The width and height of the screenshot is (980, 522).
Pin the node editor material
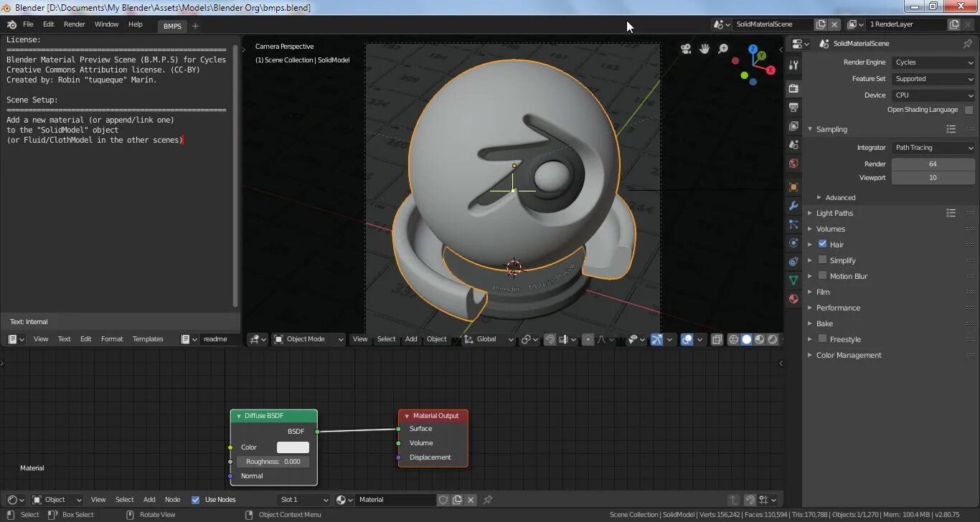(488, 500)
